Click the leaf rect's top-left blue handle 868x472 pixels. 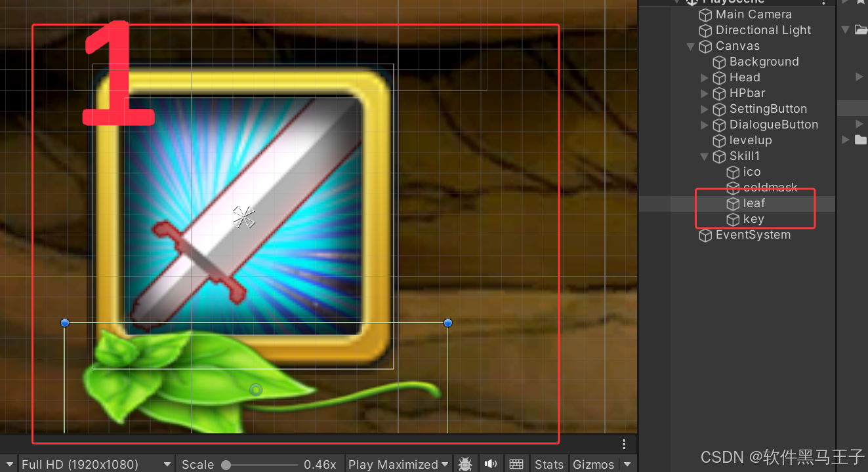click(64, 323)
